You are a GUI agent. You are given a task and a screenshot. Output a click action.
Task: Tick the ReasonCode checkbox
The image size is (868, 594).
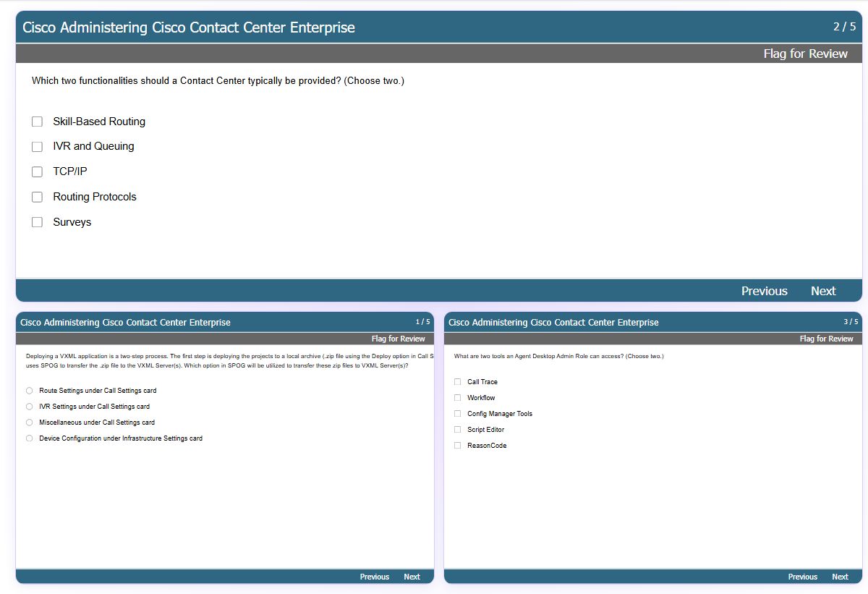tap(457, 446)
